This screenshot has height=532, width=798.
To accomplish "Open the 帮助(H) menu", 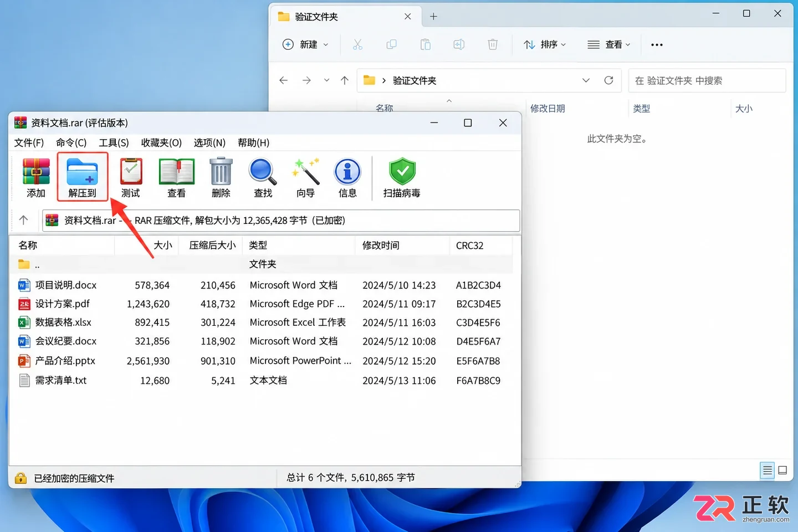I will 253,142.
